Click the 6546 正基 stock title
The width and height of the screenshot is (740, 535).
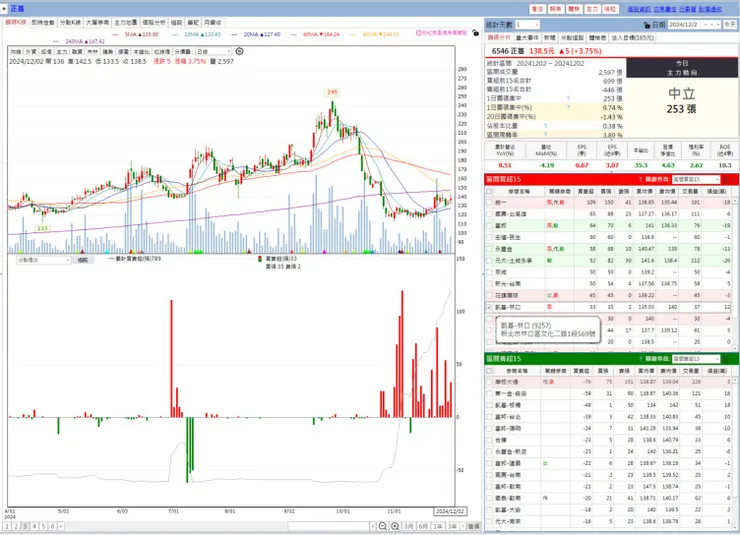(x=508, y=51)
